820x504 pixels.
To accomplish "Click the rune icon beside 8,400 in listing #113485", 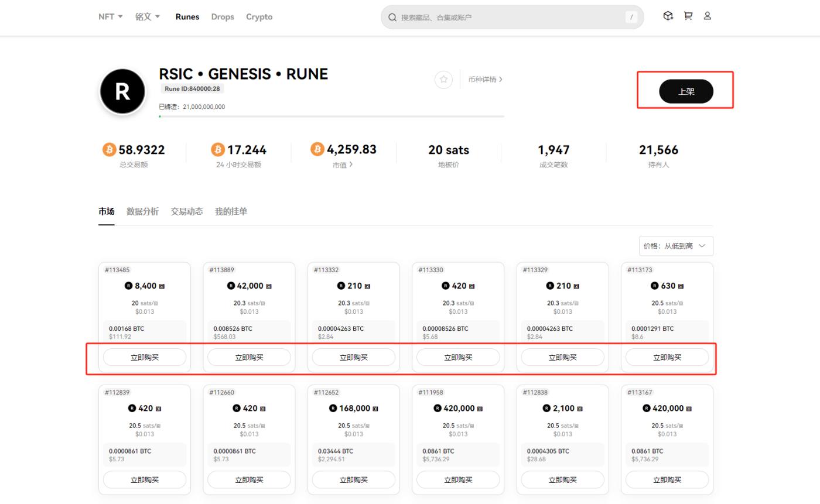I will 128,286.
